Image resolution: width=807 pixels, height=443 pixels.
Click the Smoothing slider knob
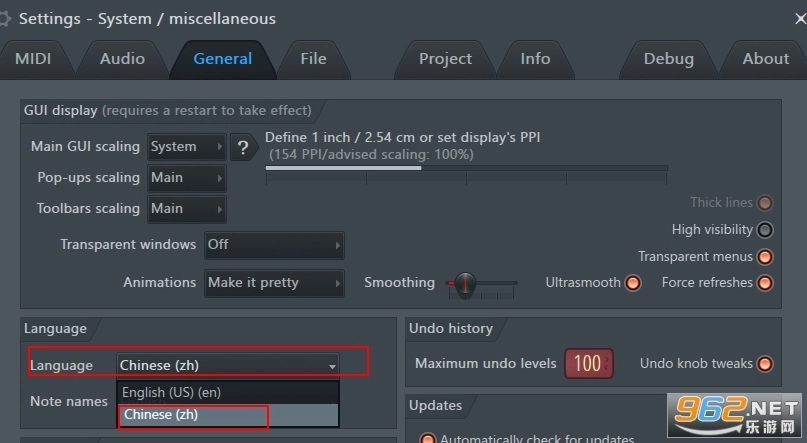tap(464, 284)
